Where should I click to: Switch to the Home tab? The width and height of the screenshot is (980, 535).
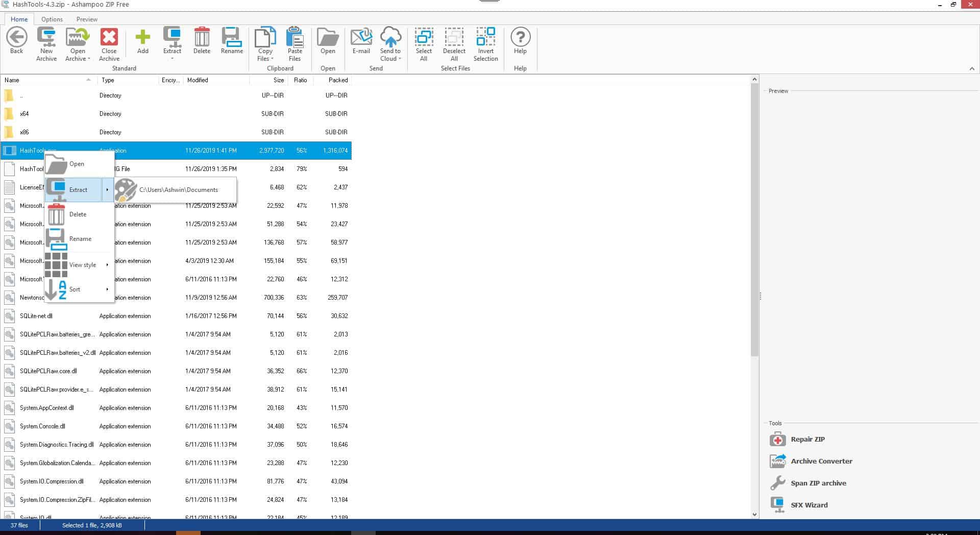point(19,19)
